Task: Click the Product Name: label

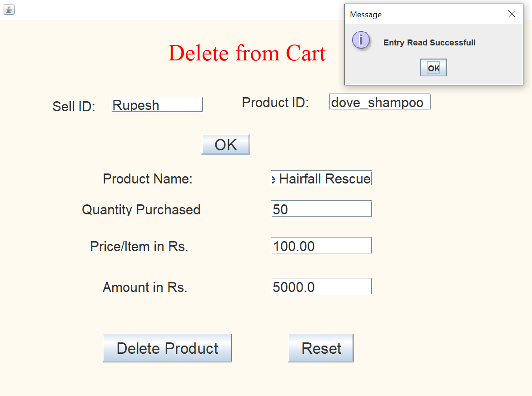Action: tap(148, 178)
